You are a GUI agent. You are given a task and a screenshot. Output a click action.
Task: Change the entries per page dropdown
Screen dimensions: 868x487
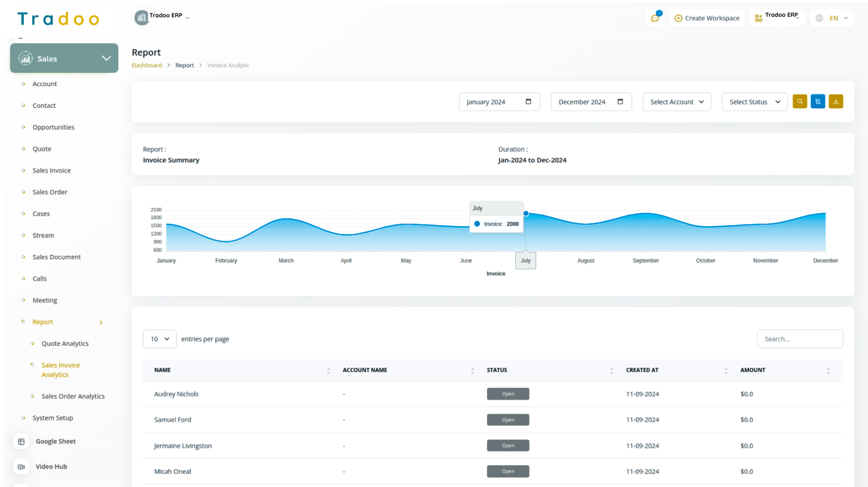pyautogui.click(x=160, y=339)
